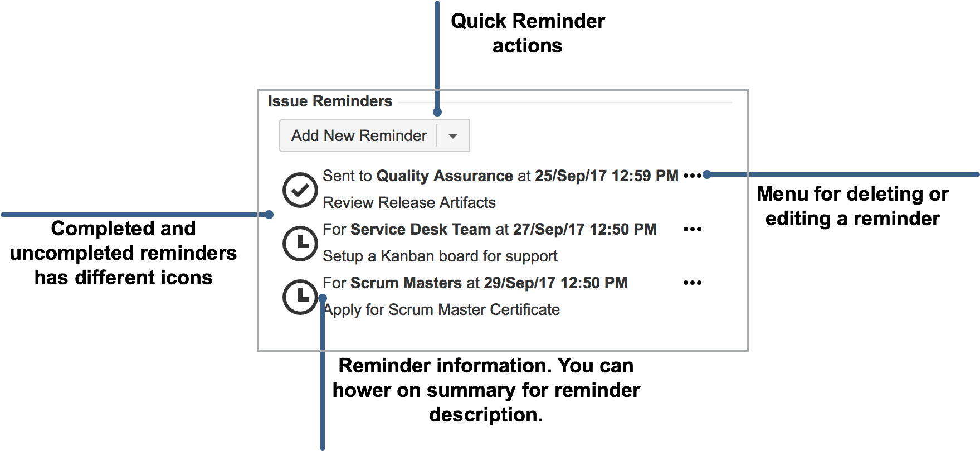Select the Quality Assurance recipient name
The width and height of the screenshot is (980, 451).
click(x=444, y=176)
